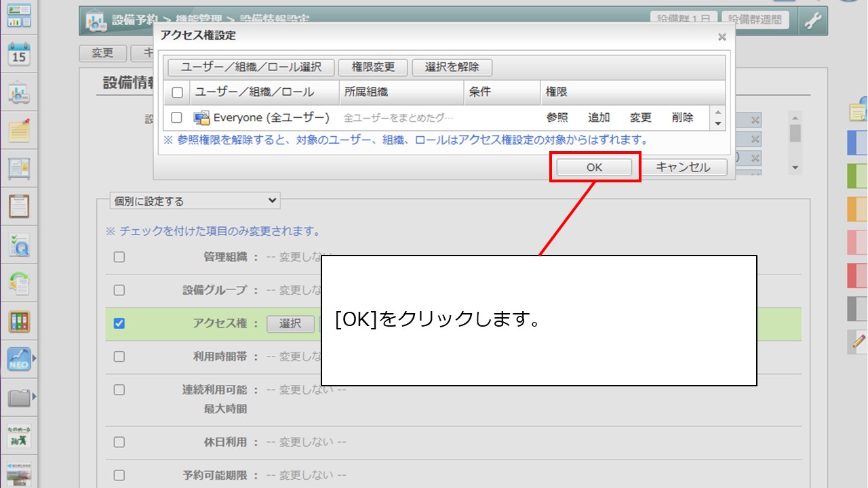Screen dimensions: 868x488
Task: Select the green sticky color tab
Action: click(x=858, y=176)
